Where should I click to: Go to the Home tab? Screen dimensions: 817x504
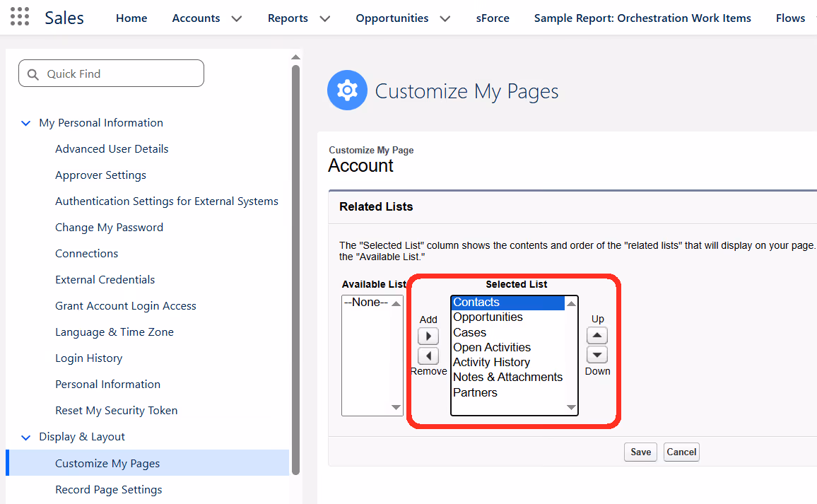(131, 18)
